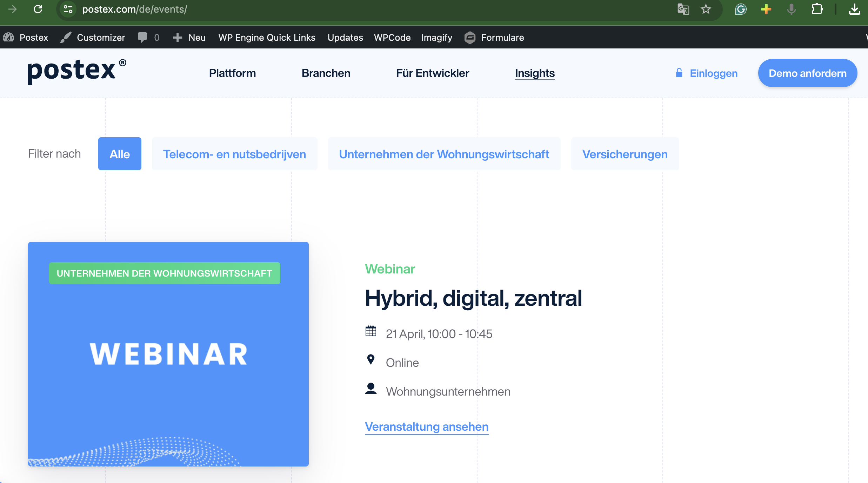Open the Plattform navigation menu

232,73
